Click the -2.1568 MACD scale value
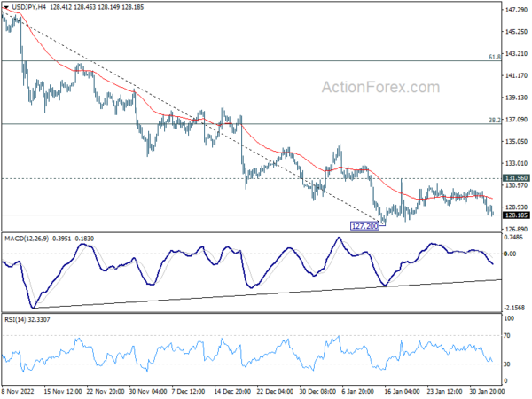This screenshot has height=399, width=532. click(x=514, y=308)
